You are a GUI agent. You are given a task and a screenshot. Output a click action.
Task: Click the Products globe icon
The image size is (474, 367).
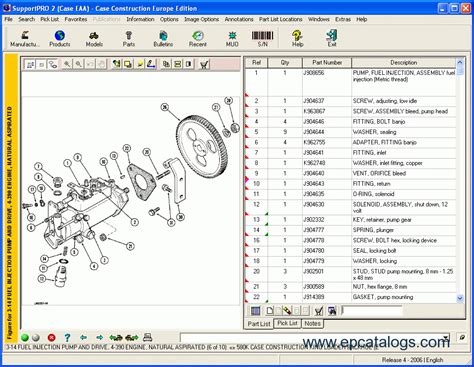(60, 39)
